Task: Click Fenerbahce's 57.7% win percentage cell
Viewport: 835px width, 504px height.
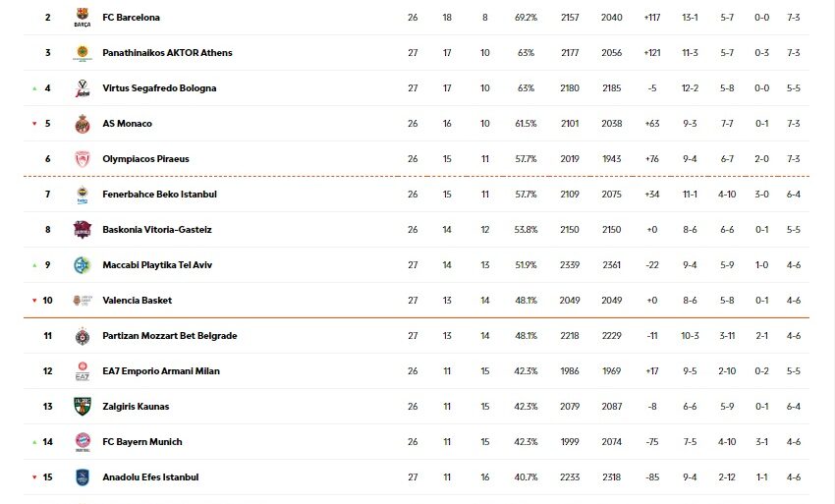Action: point(526,195)
